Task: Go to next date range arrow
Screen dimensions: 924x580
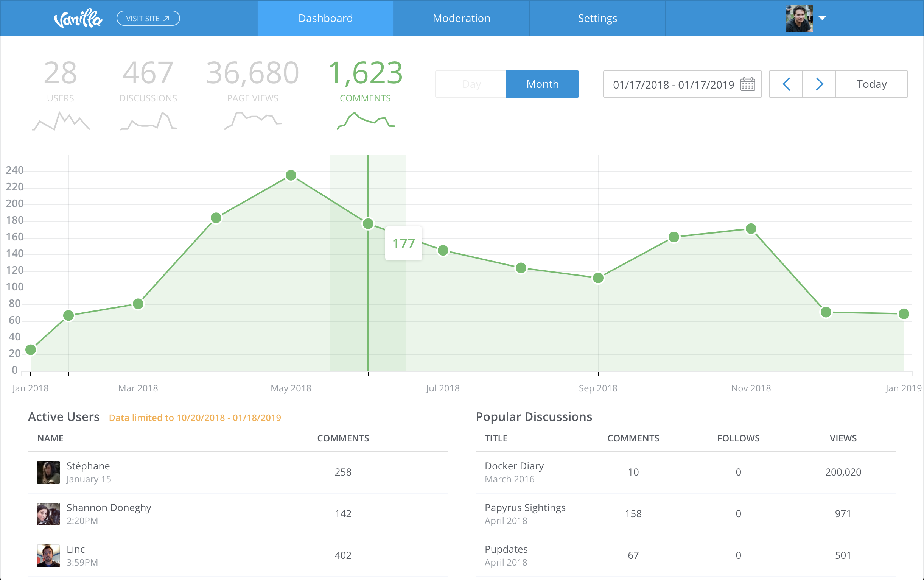Action: 819,84
